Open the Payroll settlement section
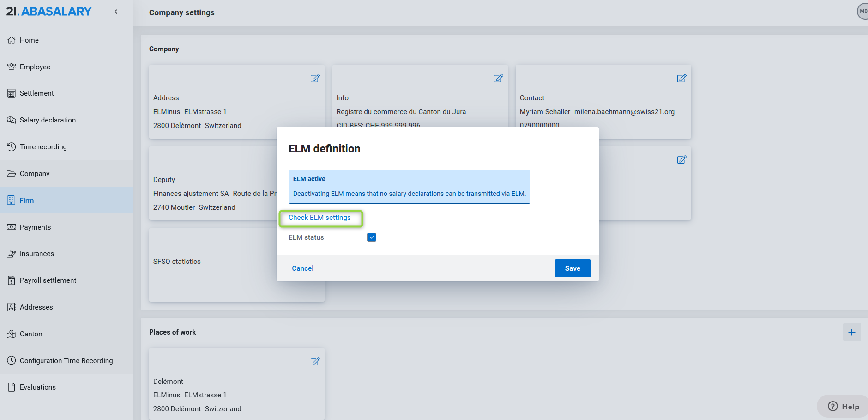868x420 pixels. pyautogui.click(x=48, y=280)
